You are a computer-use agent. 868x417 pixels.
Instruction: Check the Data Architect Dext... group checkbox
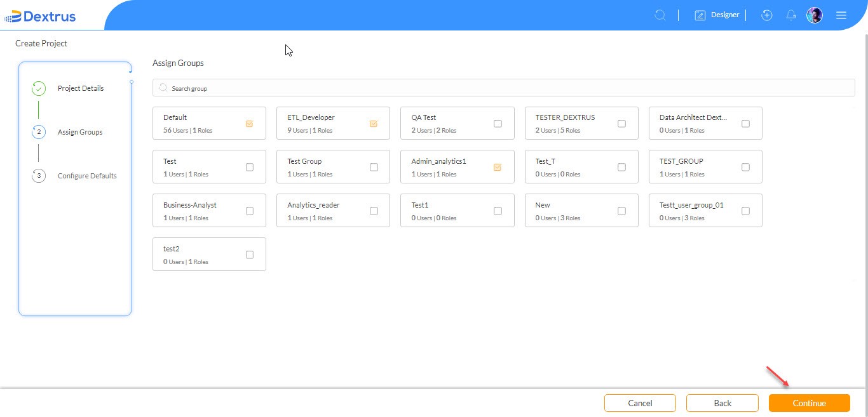[x=745, y=124]
